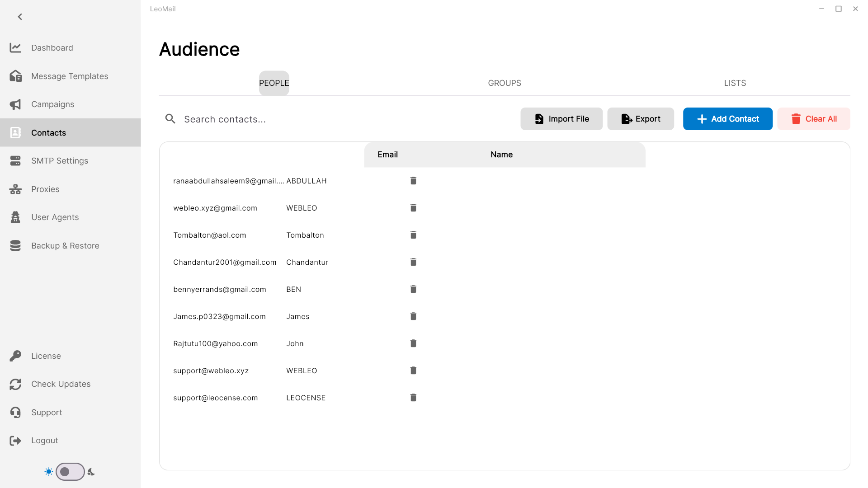Image resolution: width=868 pixels, height=488 pixels.
Task: Delete the John contact
Action: coord(413,343)
